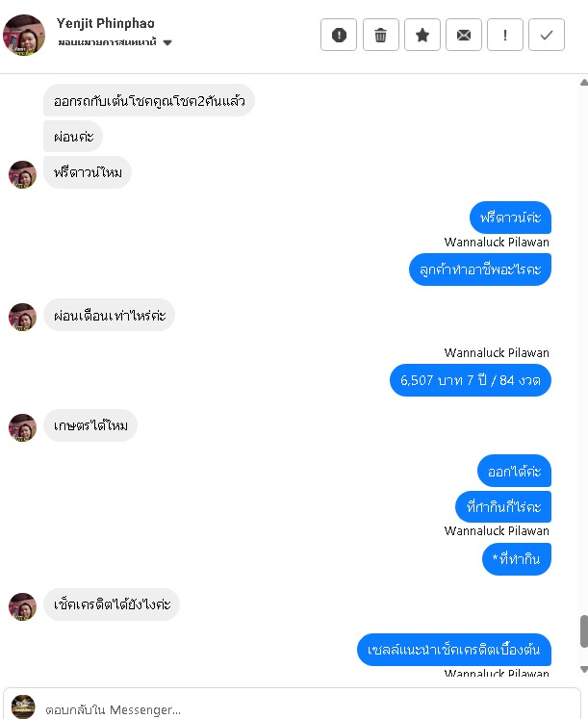
Task: Click sender avatar next to "เกษตรได้ไหม" message
Action: click(22, 427)
